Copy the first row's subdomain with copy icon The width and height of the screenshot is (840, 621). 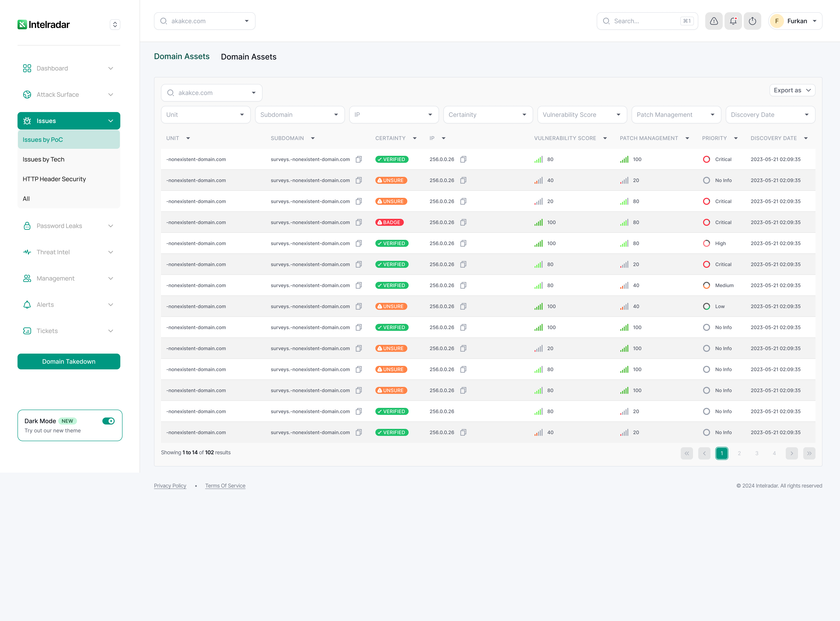click(x=359, y=159)
